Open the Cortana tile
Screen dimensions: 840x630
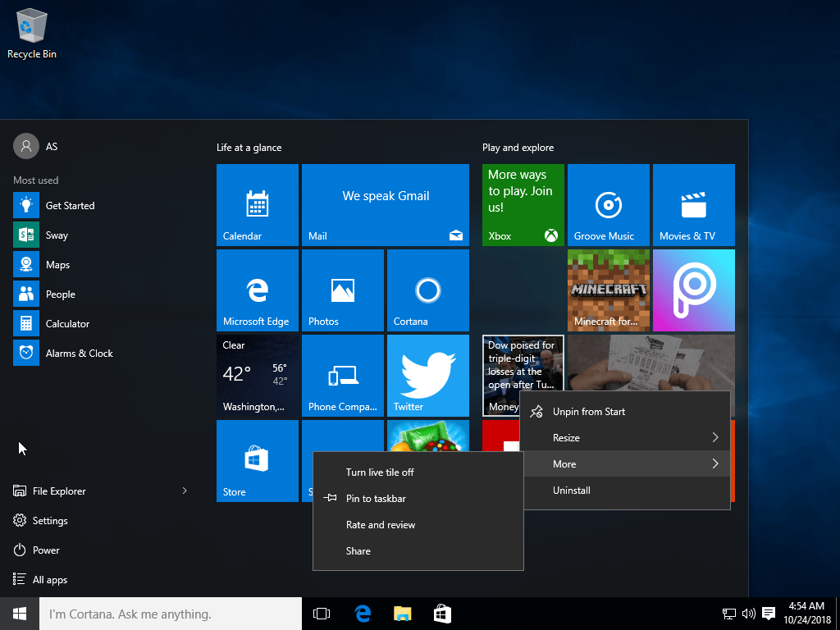(427, 290)
